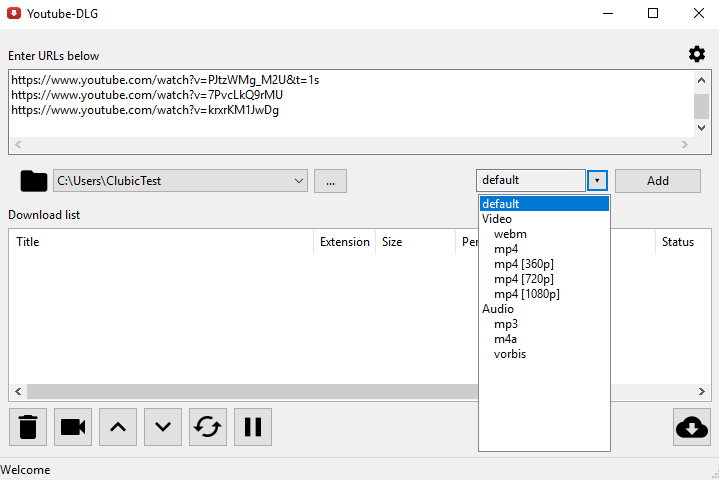Pause downloads with the pause button
Viewport: 719px width, 480px height.
[253, 427]
